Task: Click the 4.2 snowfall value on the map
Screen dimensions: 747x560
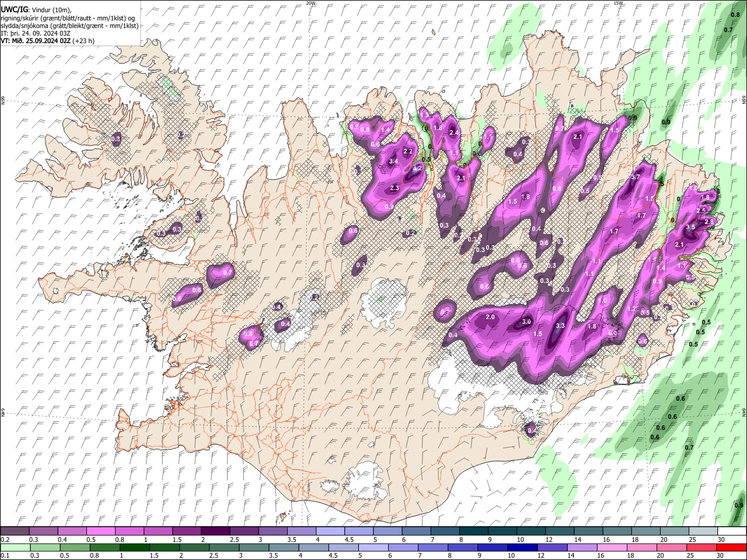Action: (x=417, y=168)
